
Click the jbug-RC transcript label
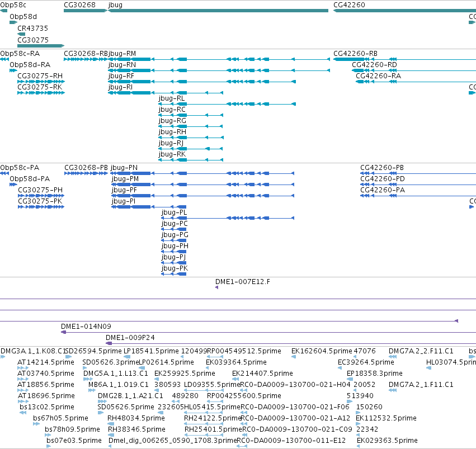point(172,110)
